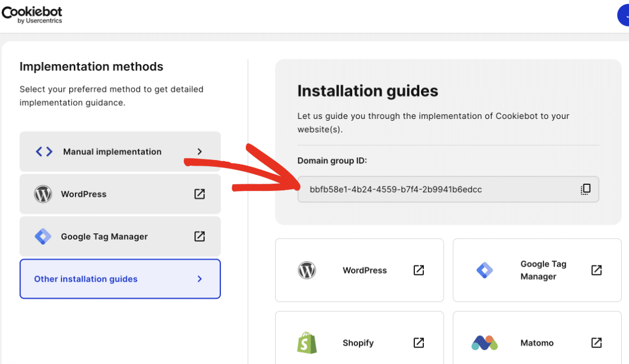This screenshot has height=364, width=629.
Task: Click the Installation guides heading
Action: [x=367, y=91]
